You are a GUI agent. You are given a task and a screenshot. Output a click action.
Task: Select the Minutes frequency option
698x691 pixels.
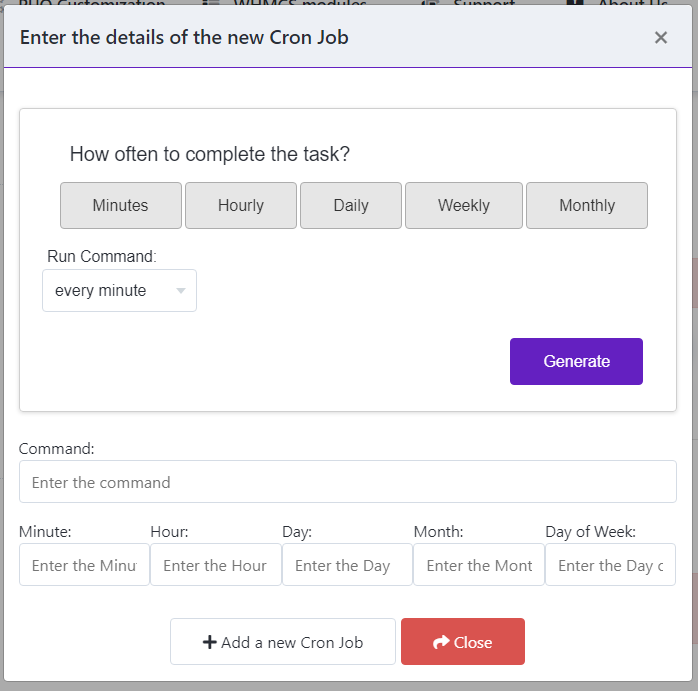point(121,205)
